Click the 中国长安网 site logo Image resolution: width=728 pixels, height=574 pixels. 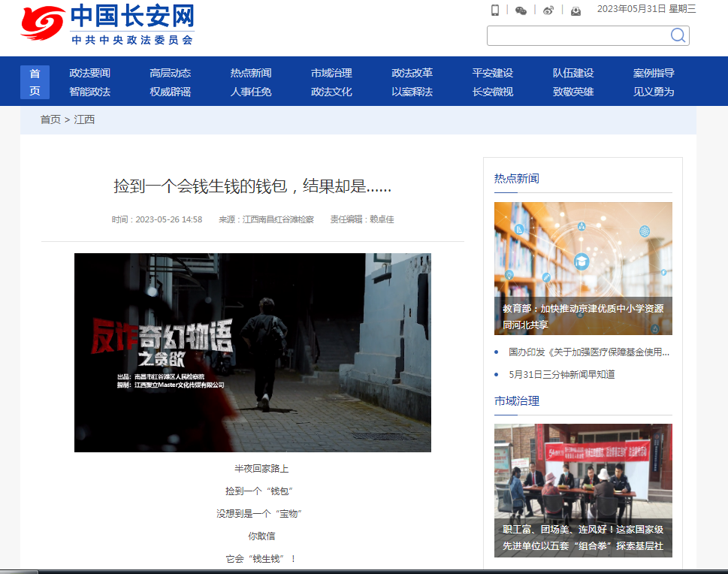(x=107, y=24)
